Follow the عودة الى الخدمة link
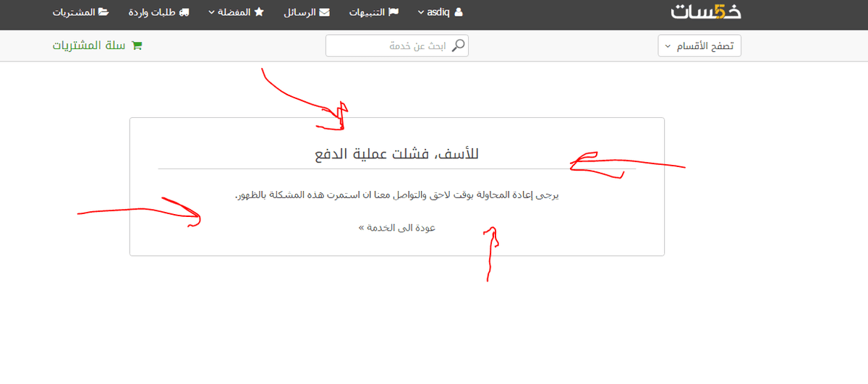868x384 pixels. (397, 227)
